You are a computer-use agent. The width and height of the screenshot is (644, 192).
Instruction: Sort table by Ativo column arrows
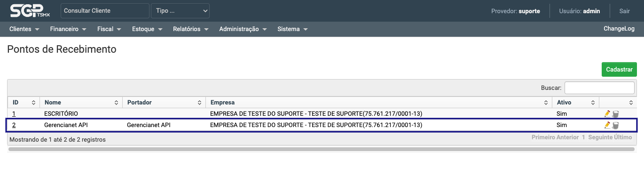coord(593,102)
